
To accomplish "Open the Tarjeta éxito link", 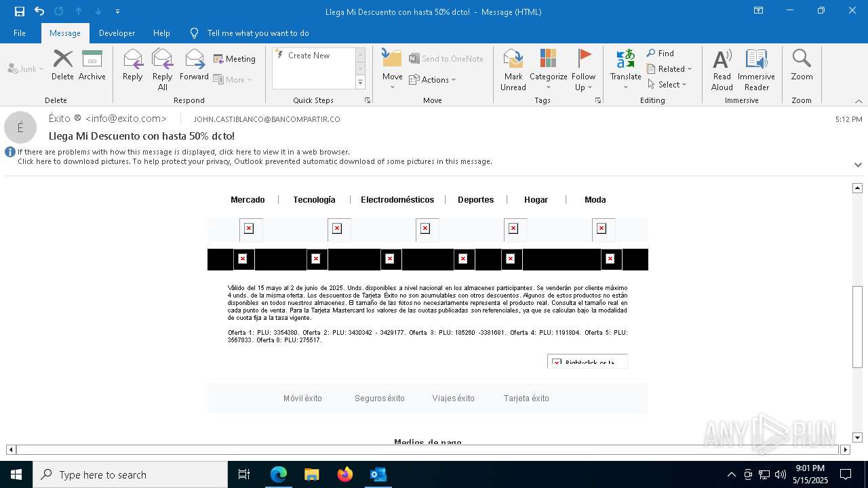I will 526,399.
